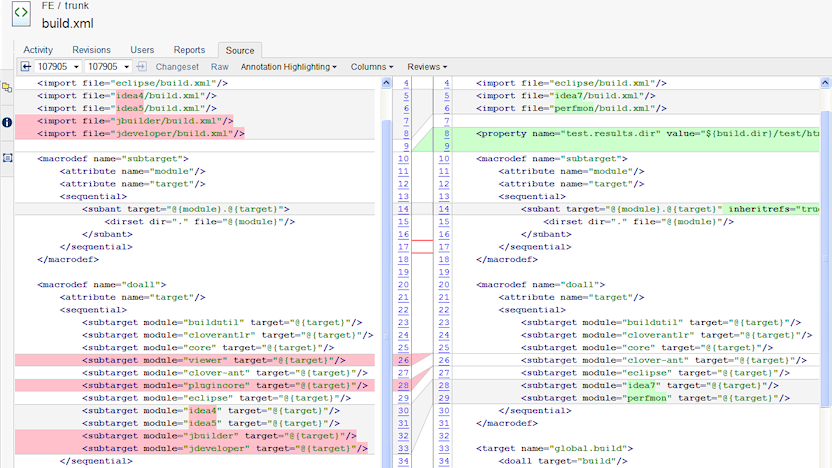Viewport: 832px width, 468px height.
Task: Click the trunk breadcrumb link
Action: (x=77, y=6)
